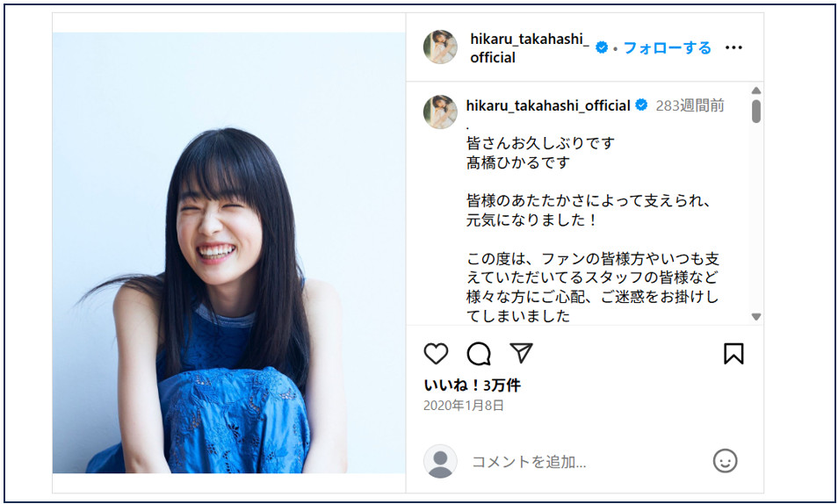Screen dimensions: 838x504
Task: Open hikaru_takahashi_official username in the caption
Action: click(548, 105)
